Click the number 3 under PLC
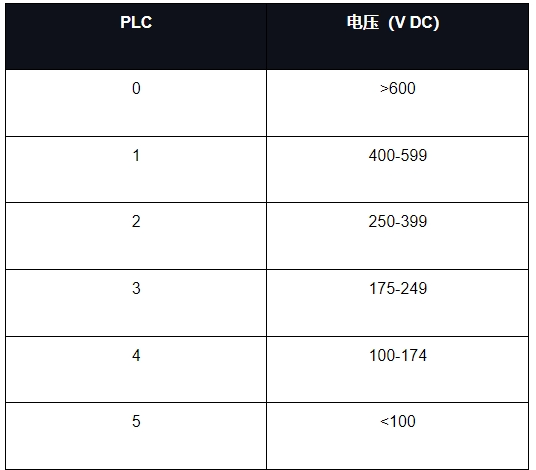Viewport: 536px width, 470px height. coord(136,288)
